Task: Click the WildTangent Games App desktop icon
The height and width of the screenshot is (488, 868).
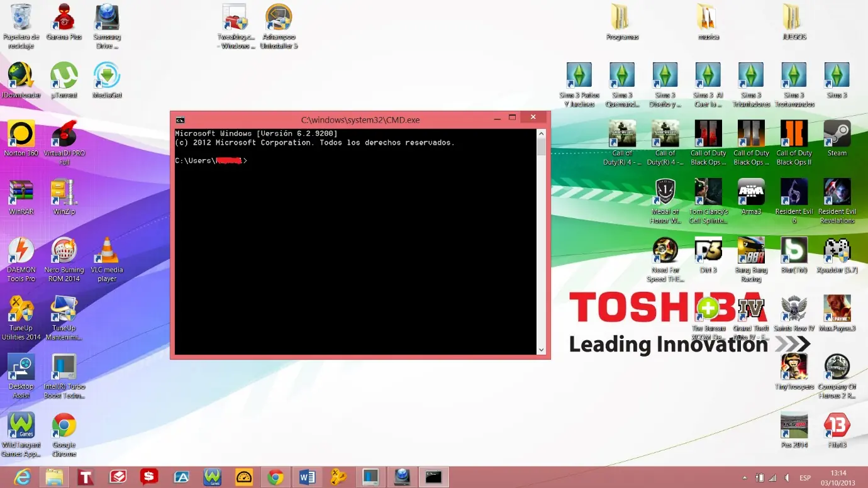Action: click(21, 435)
